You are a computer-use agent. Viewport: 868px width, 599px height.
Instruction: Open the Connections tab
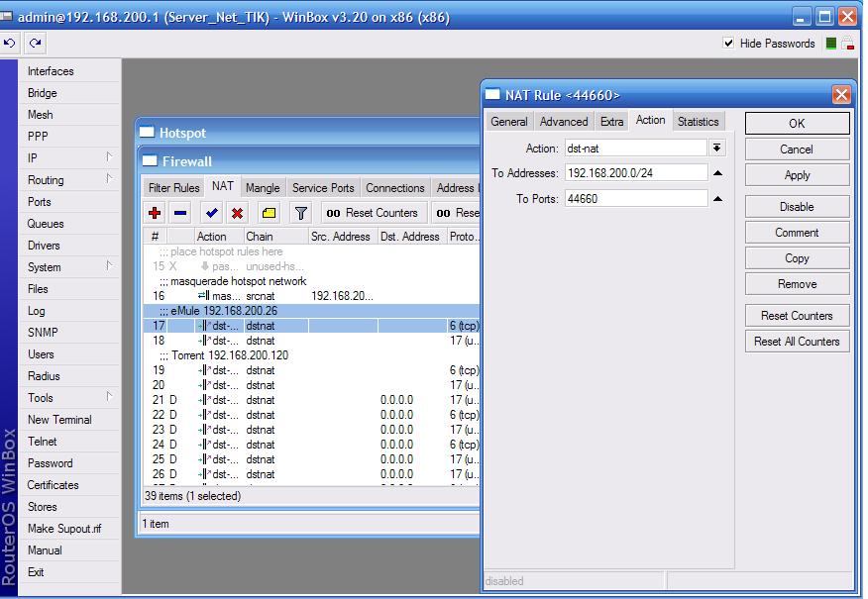click(x=394, y=188)
